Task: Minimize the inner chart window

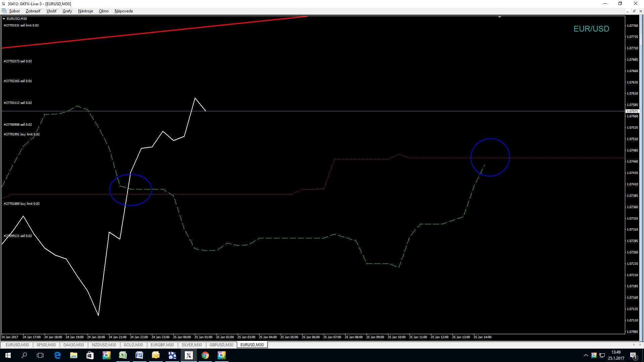Action: (627, 11)
